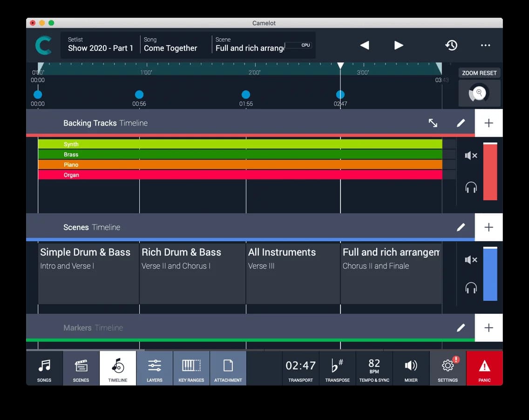Open the Transpose panel
The image size is (529, 420).
(337, 368)
